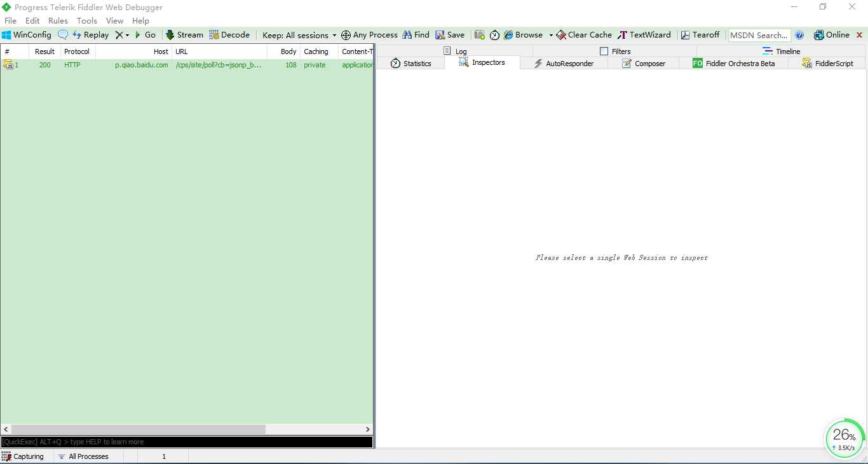
Task: Sort sessions by Result column
Action: (x=44, y=51)
